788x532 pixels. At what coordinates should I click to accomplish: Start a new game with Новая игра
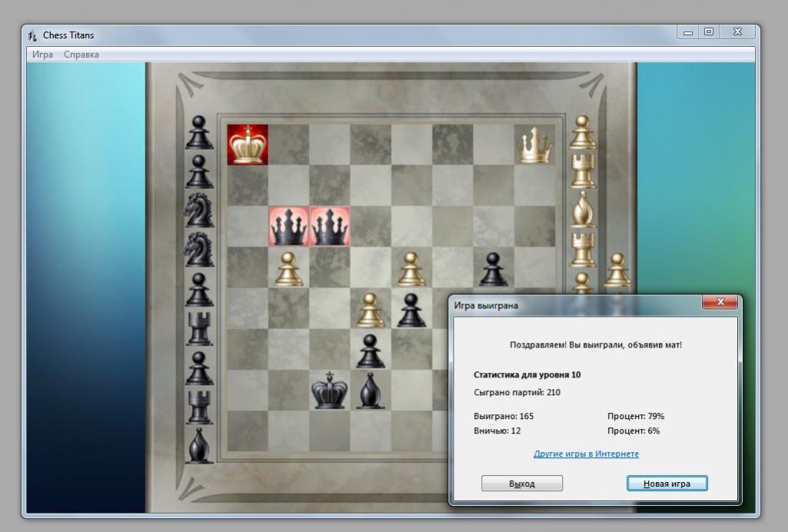pyautogui.click(x=667, y=484)
